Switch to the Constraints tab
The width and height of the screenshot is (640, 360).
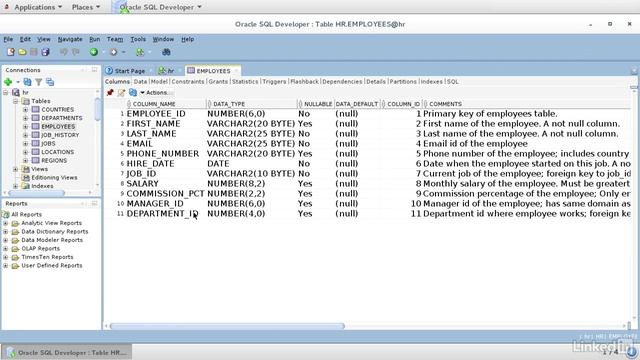coord(188,82)
